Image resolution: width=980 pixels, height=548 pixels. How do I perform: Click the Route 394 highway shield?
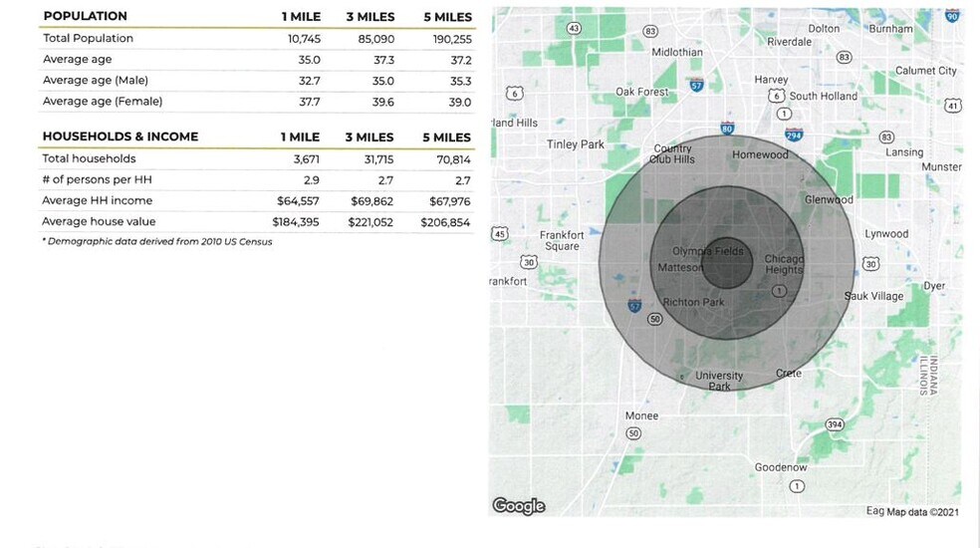pyautogui.click(x=835, y=424)
